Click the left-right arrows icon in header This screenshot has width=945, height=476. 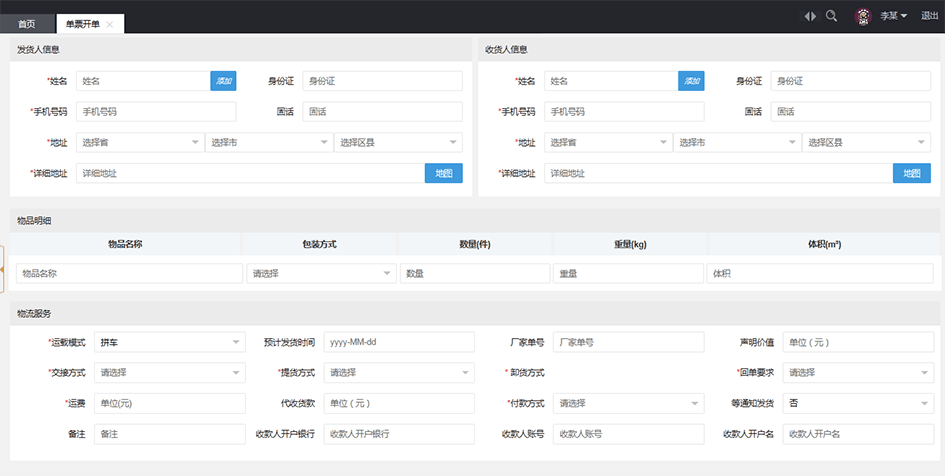[x=810, y=16]
